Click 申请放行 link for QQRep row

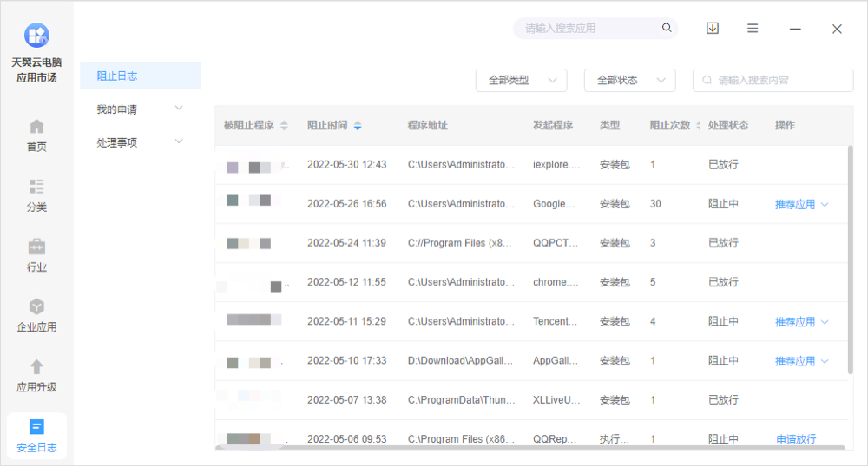[x=796, y=439]
